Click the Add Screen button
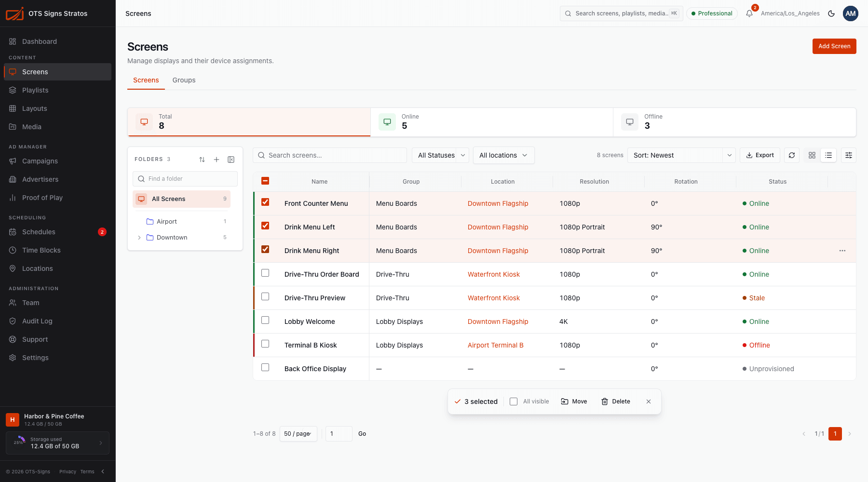This screenshot has width=868, height=482. point(834,46)
